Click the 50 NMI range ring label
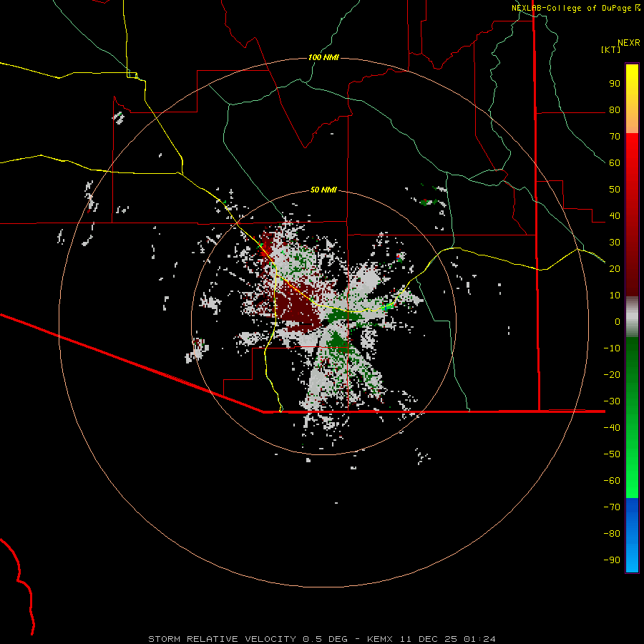The image size is (644, 644). (323, 190)
